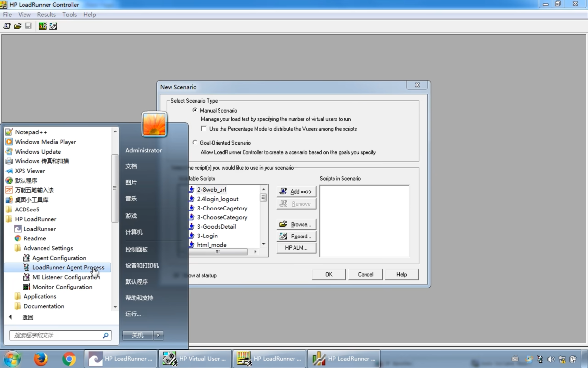588x368 pixels.
Task: Click the Add ==>> button
Action: tap(296, 191)
